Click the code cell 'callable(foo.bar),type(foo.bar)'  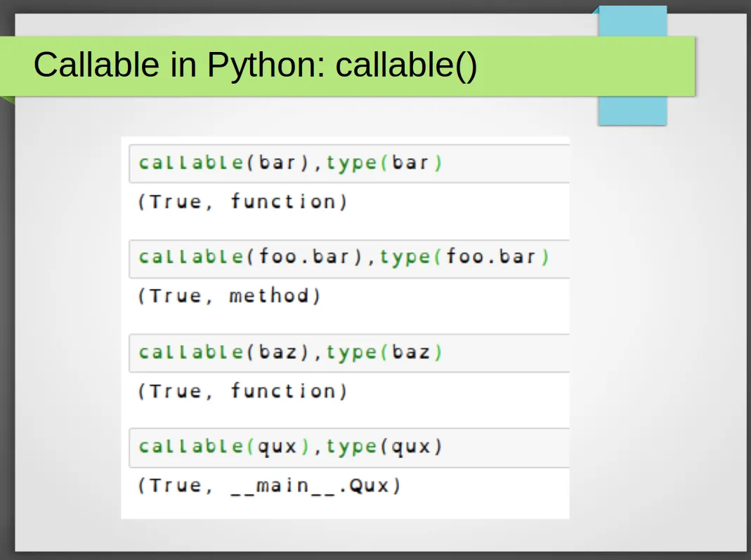tap(349, 259)
